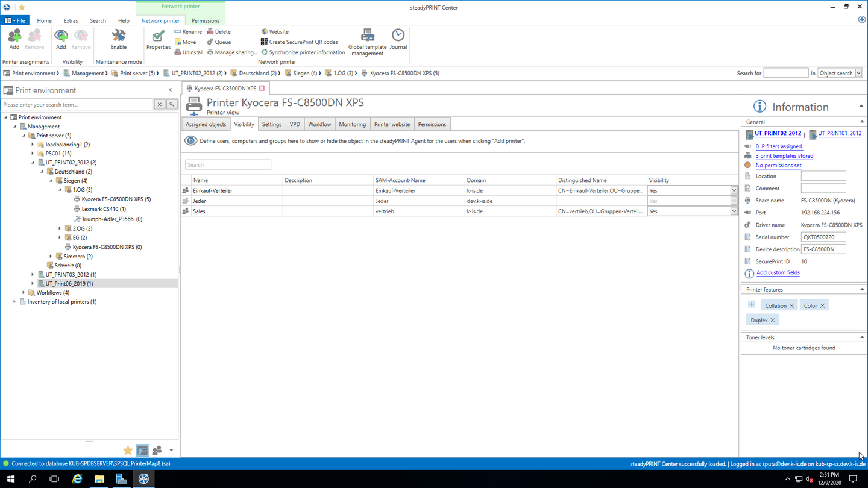Add a printer assignment
Screen dimensions: 868x488
(14, 39)
